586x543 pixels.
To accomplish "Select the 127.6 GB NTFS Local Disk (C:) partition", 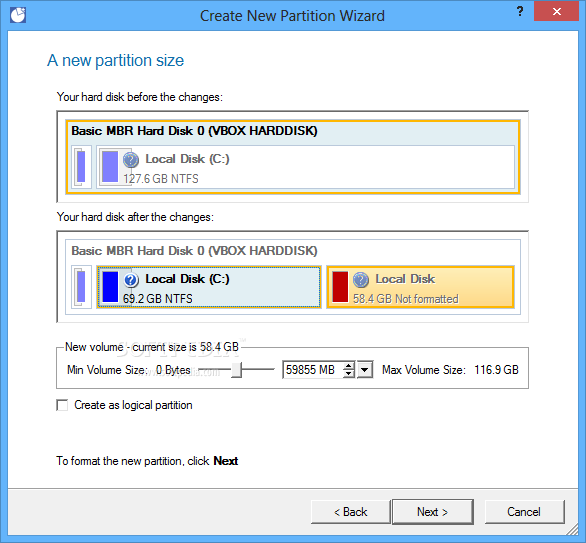I will coord(305,167).
